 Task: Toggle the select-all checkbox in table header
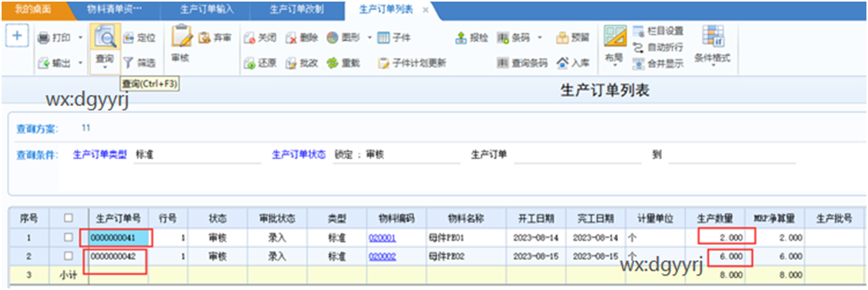pyautogui.click(x=68, y=218)
